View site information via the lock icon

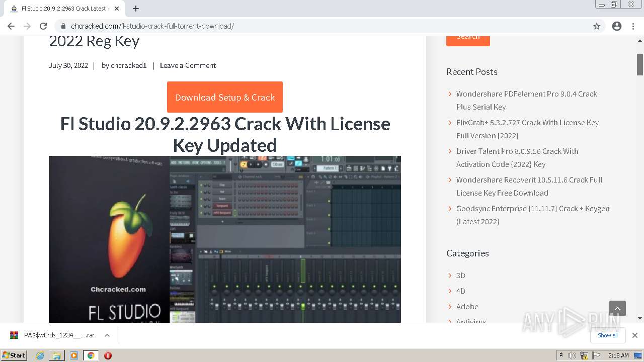pos(63,26)
